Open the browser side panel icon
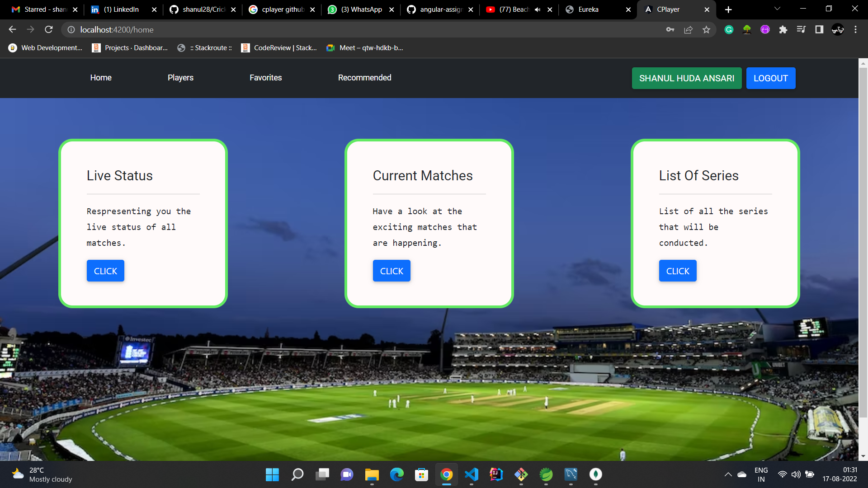The height and width of the screenshot is (488, 868). pyautogui.click(x=819, y=29)
